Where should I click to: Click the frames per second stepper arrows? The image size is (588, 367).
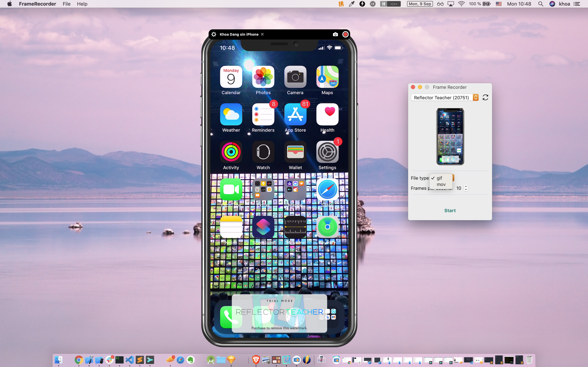[465, 188]
